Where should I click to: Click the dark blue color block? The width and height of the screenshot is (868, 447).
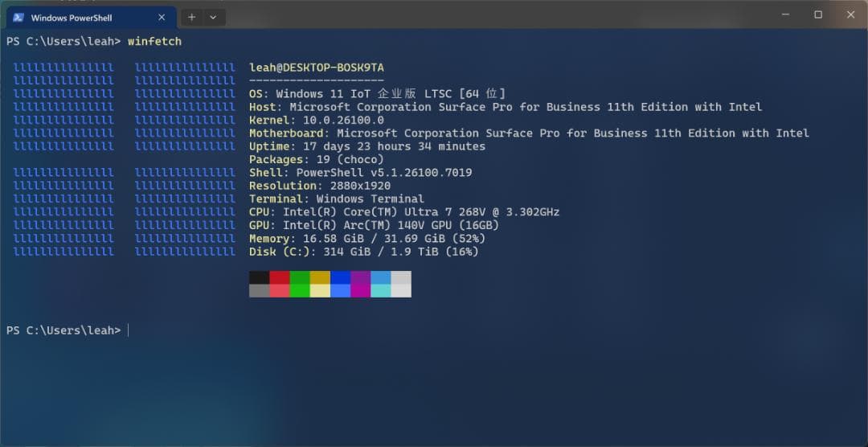click(341, 277)
